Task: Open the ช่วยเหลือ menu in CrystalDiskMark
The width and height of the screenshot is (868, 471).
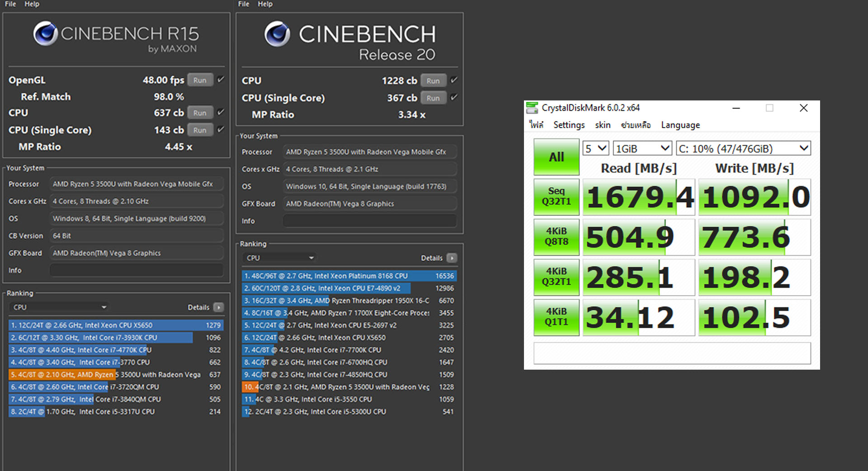Action: pyautogui.click(x=636, y=125)
